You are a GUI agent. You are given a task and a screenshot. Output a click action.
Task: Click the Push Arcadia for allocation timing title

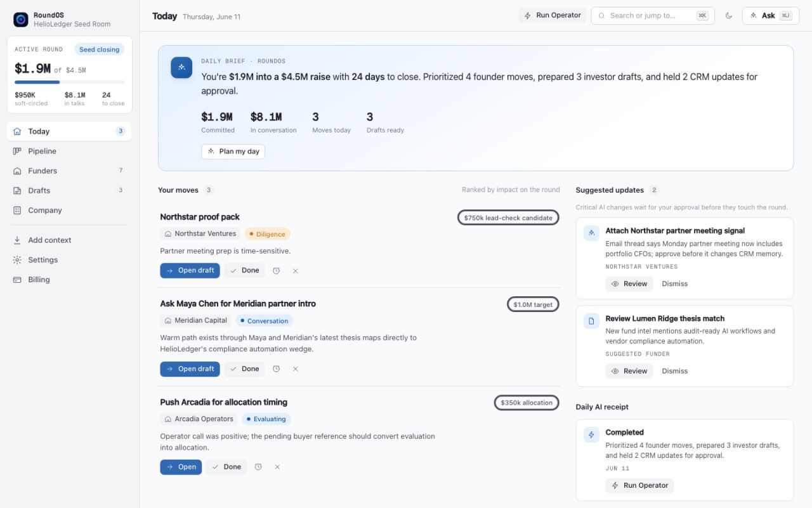[224, 402]
